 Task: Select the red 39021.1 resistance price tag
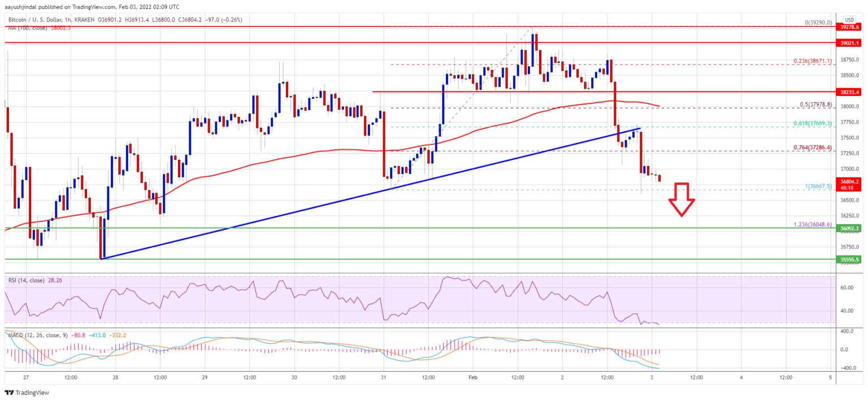(849, 42)
